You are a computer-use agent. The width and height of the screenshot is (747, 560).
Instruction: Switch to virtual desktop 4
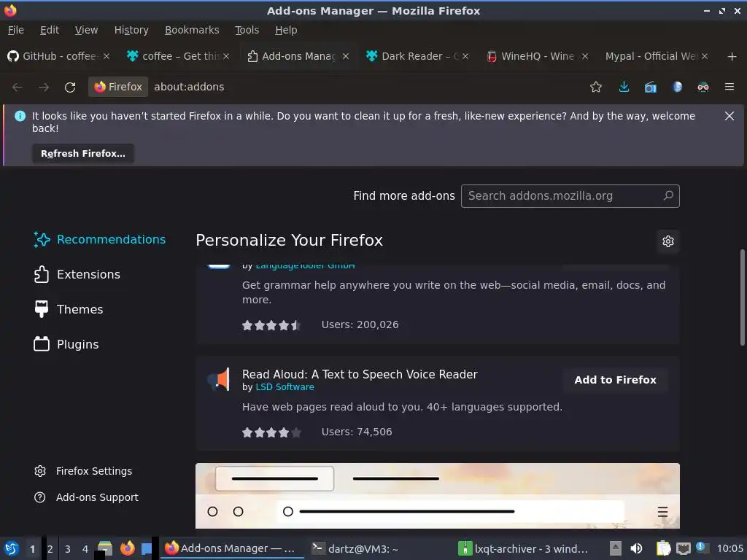(85, 549)
